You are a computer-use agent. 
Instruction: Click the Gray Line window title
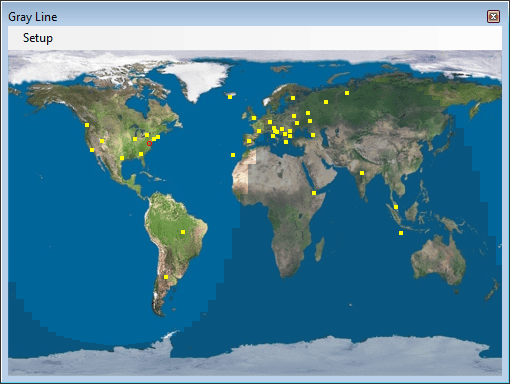point(33,17)
